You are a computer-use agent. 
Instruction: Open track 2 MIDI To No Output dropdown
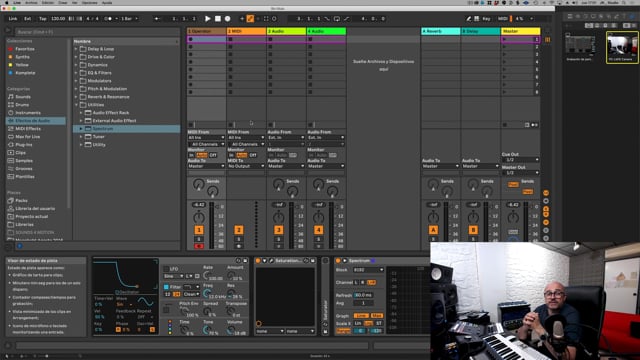(x=247, y=166)
